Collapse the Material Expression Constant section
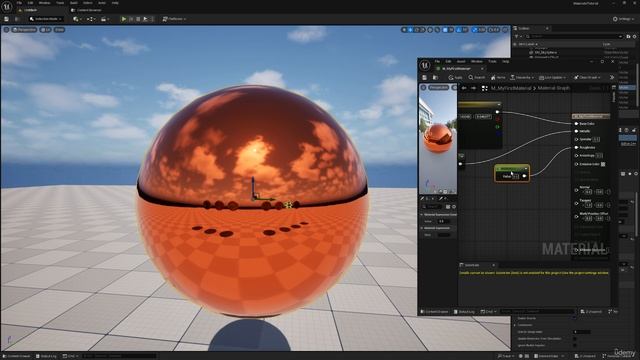This screenshot has width=640, height=360. click(422, 214)
